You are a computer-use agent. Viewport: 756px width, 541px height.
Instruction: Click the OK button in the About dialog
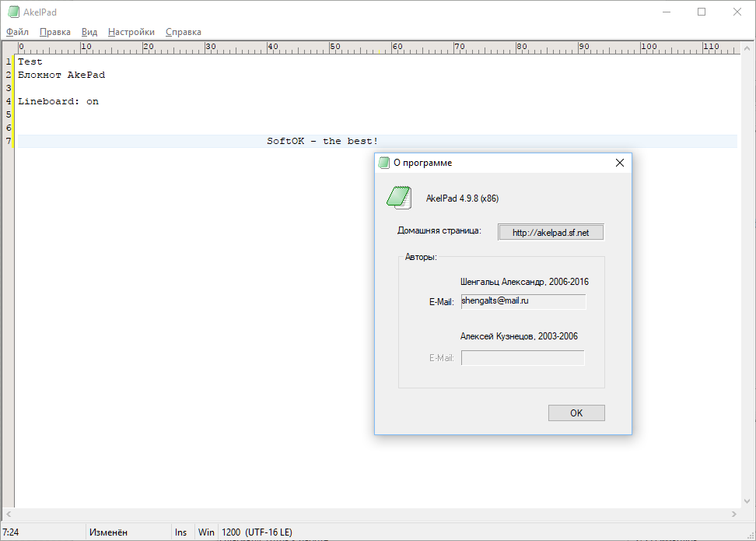(576, 413)
